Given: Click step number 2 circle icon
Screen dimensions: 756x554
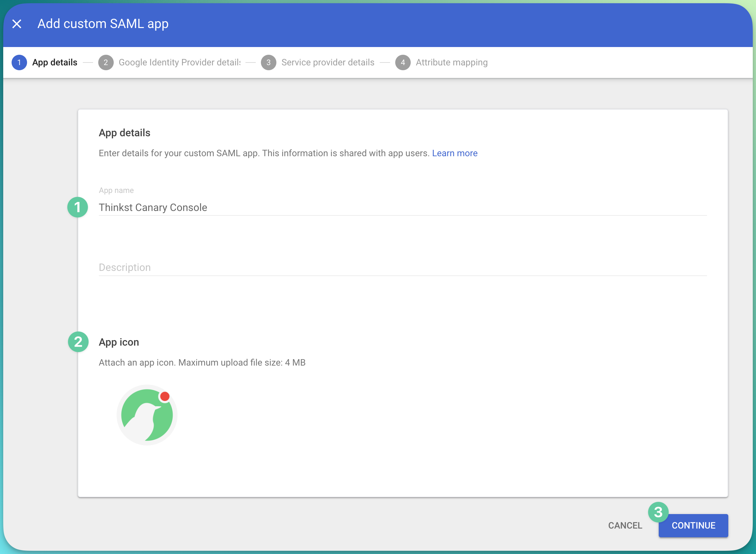Looking at the screenshot, I should (106, 62).
